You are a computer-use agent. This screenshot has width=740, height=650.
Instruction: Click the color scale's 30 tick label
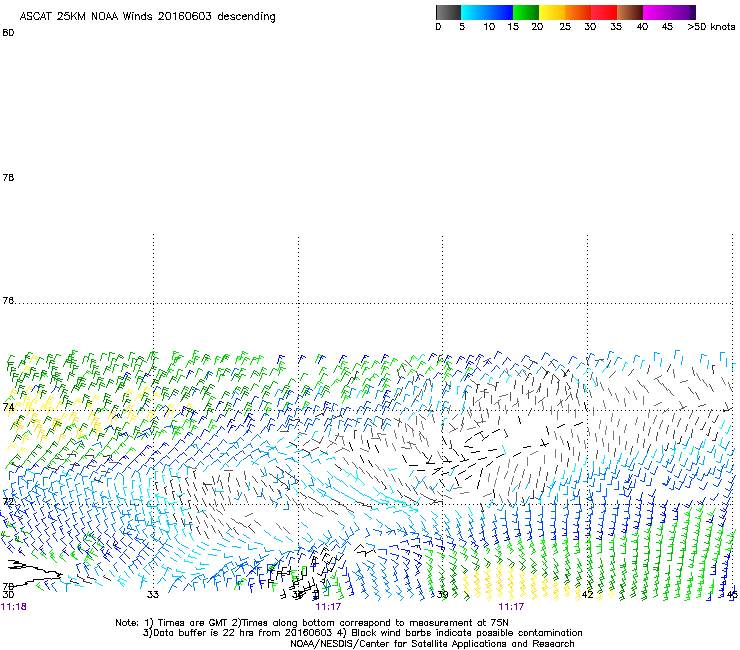click(x=590, y=27)
